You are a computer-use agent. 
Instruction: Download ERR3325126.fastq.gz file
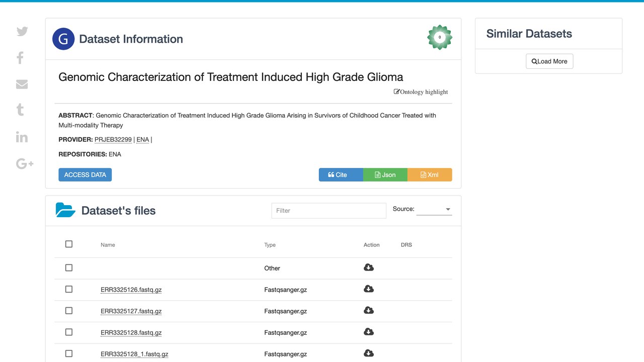point(368,289)
